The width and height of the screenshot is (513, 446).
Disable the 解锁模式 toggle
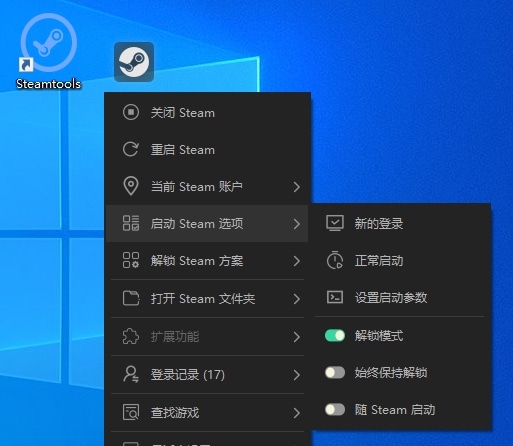(x=335, y=335)
